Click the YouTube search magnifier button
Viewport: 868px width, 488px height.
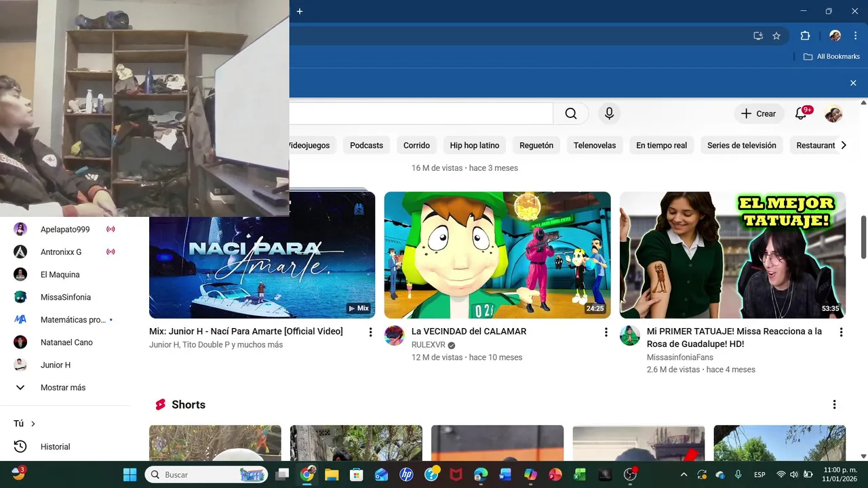click(571, 114)
